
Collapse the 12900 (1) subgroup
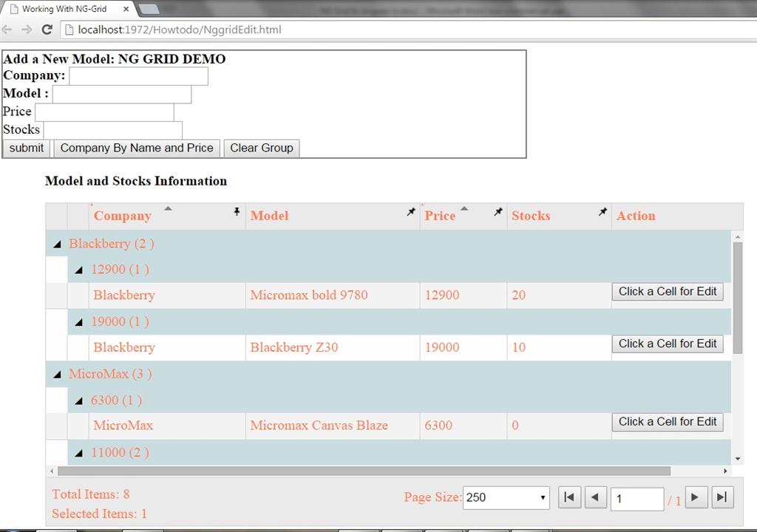(78, 270)
